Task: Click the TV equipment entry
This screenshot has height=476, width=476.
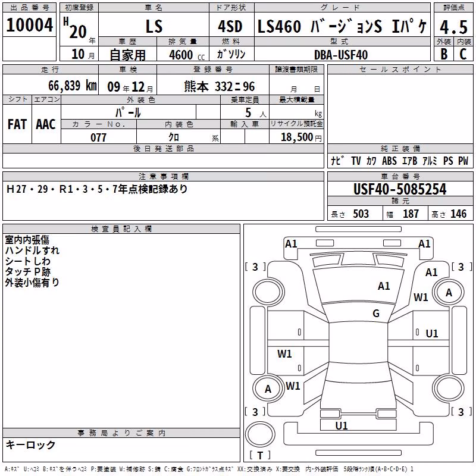Action: [x=356, y=161]
